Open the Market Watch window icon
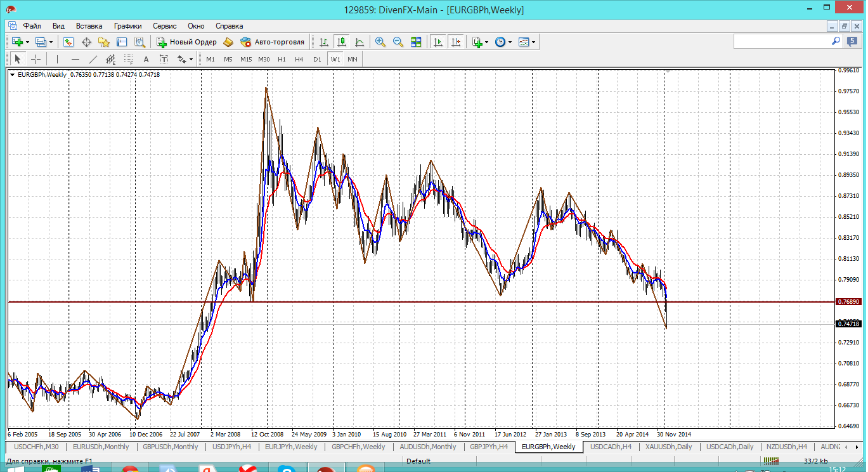This screenshot has width=868, height=472. 68,42
